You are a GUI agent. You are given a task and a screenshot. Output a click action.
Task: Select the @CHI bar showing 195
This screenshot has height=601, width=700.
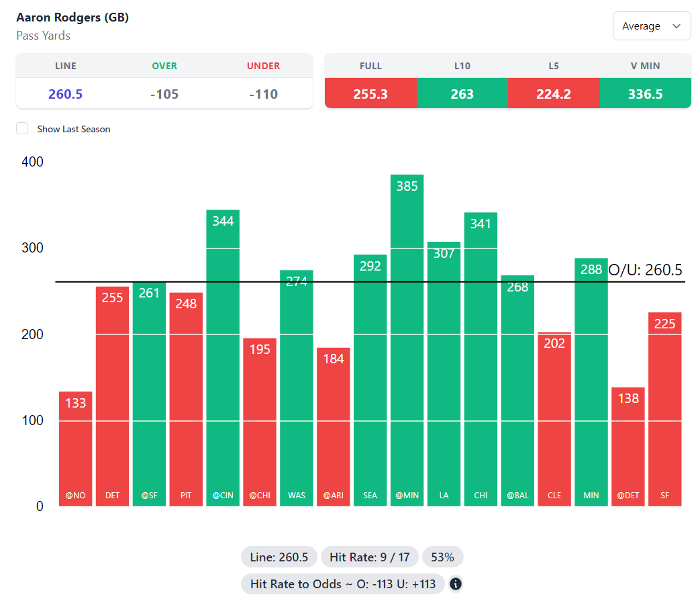260,422
